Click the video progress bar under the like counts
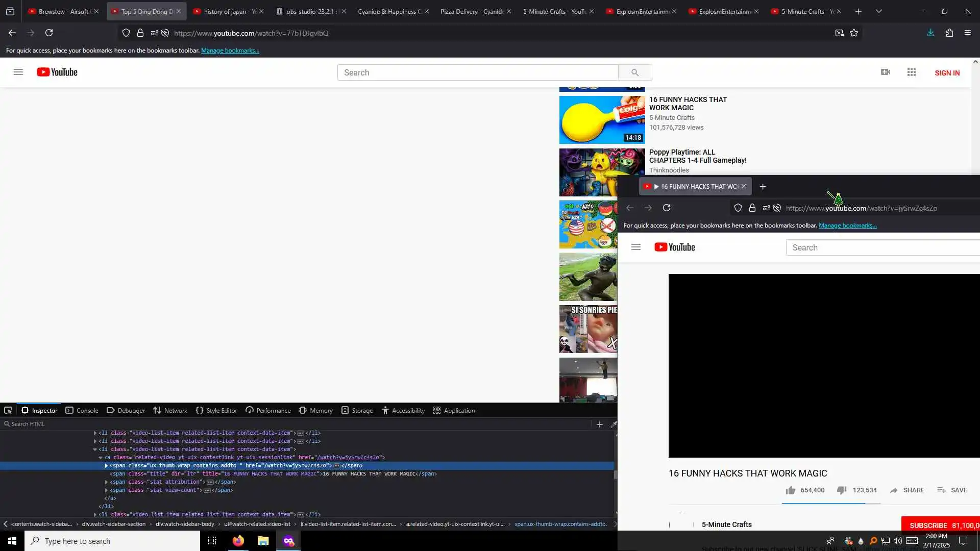This screenshot has width=980, height=551. (x=831, y=503)
